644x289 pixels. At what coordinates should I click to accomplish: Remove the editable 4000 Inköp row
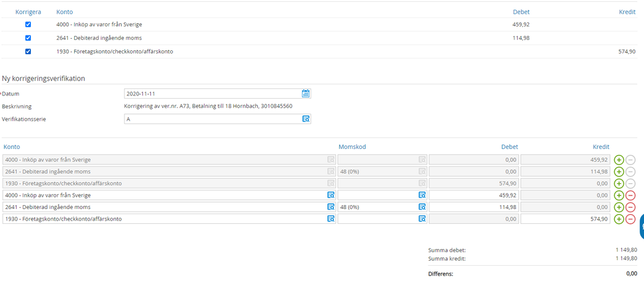coord(630,195)
